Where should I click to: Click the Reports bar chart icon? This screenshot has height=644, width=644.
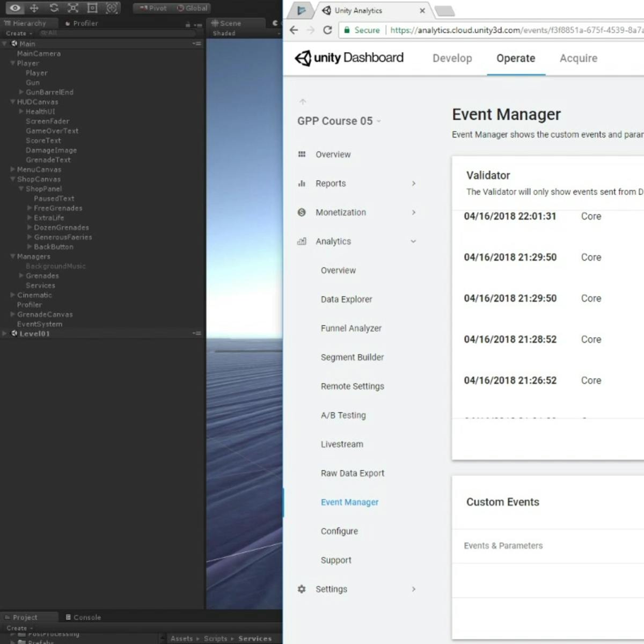[302, 184]
